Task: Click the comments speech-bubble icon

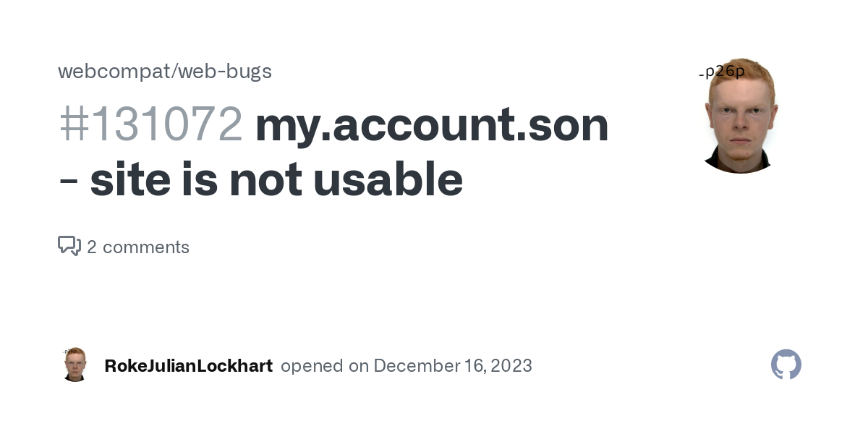Action: pyautogui.click(x=69, y=246)
